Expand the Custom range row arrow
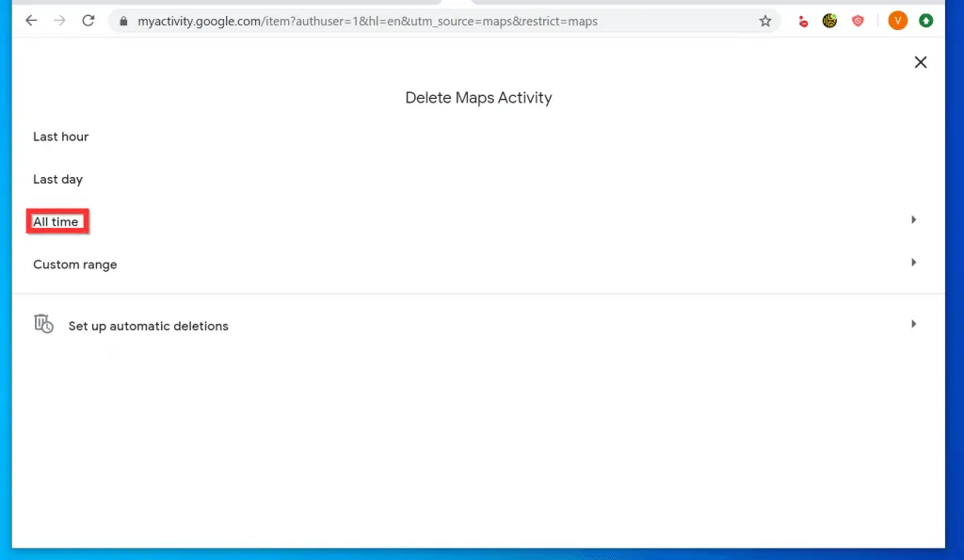Image resolution: width=964 pixels, height=560 pixels. (913, 263)
